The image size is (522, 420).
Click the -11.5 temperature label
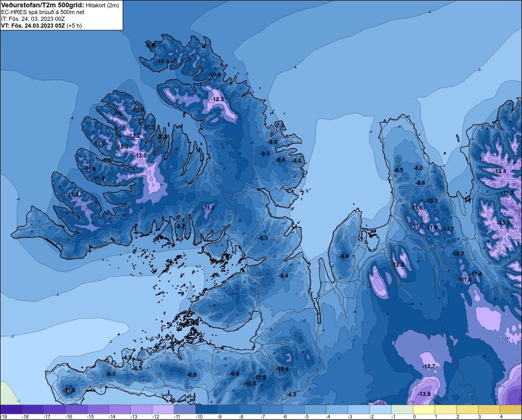[x=507, y=193]
